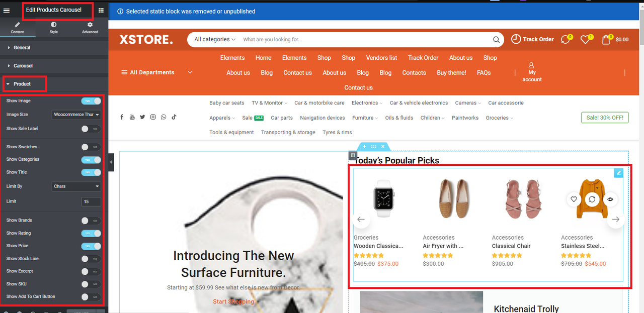Viewport: 644px width, 313px height.
Task: Click the TikTok social icon
Action: [174, 117]
